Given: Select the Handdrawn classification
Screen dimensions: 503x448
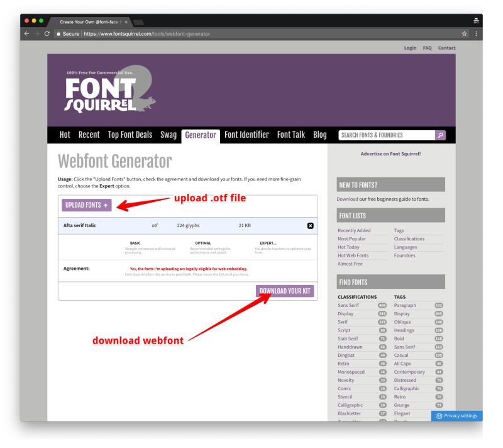Looking at the screenshot, I should [x=350, y=347].
